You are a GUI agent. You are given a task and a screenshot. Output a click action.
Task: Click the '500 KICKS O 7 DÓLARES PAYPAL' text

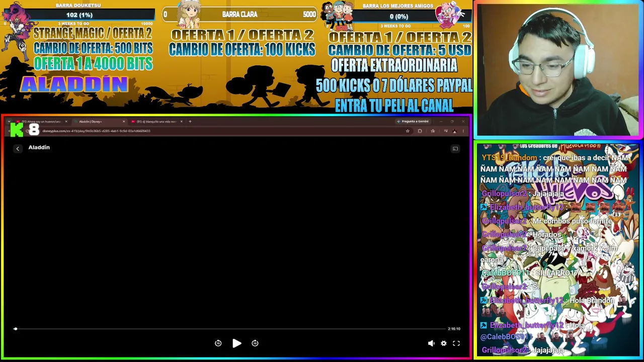(x=394, y=85)
